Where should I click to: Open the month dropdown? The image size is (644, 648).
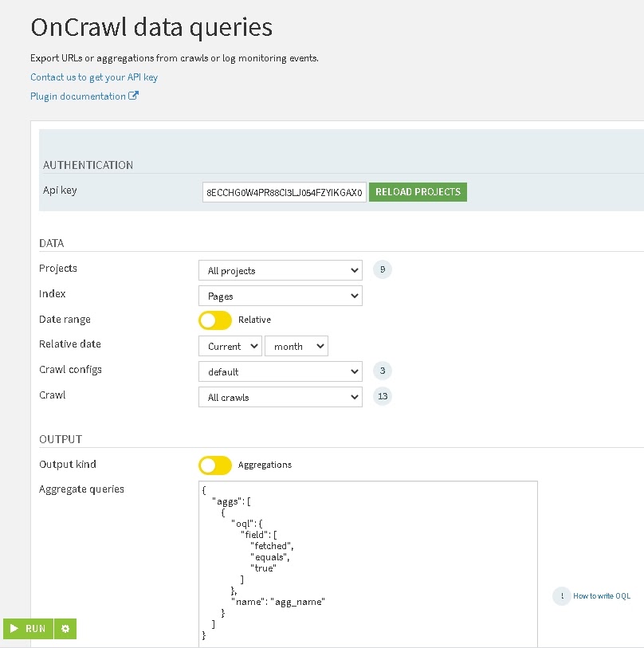296,346
